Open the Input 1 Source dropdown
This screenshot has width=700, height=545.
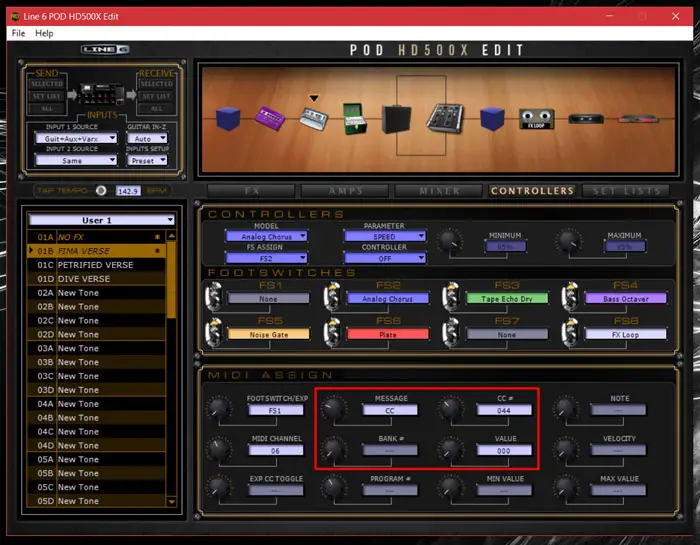point(76,138)
